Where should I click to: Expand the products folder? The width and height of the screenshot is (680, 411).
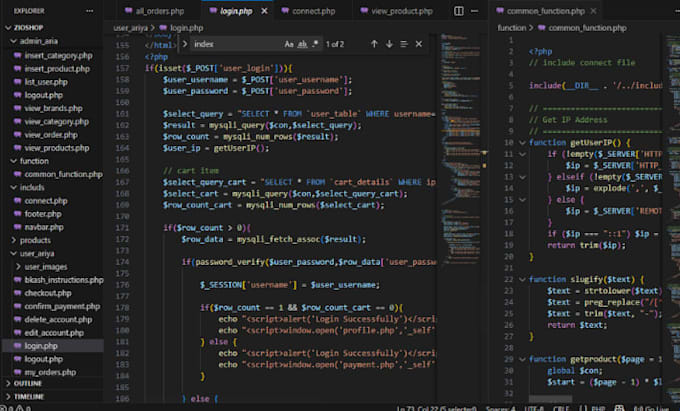click(13, 240)
